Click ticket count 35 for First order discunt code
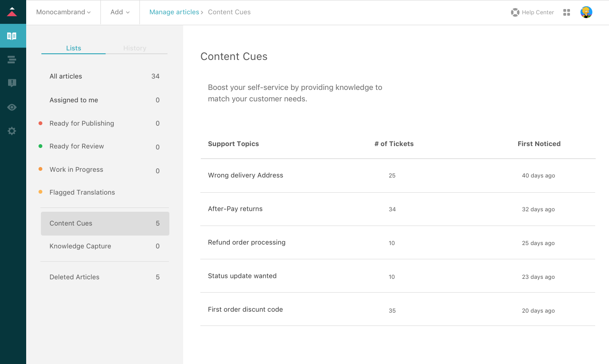This screenshot has width=609, height=364. pyautogui.click(x=392, y=311)
